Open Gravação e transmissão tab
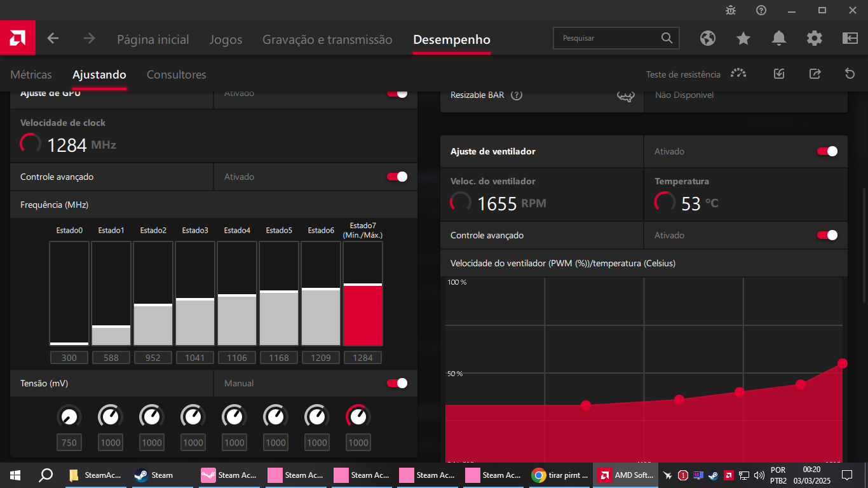This screenshot has height=488, width=868. 327,39
